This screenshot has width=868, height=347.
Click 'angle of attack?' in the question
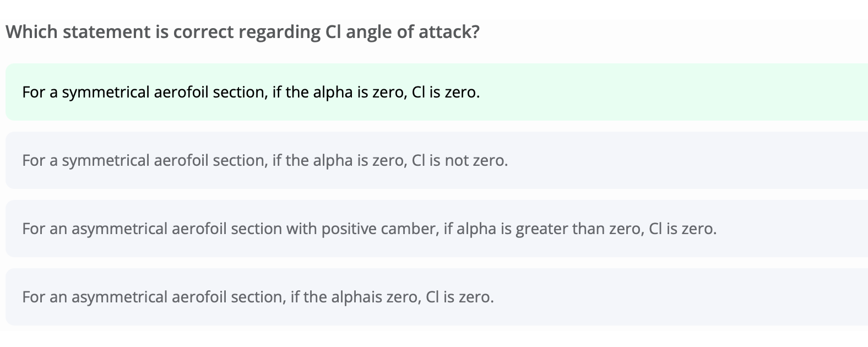pyautogui.click(x=413, y=32)
